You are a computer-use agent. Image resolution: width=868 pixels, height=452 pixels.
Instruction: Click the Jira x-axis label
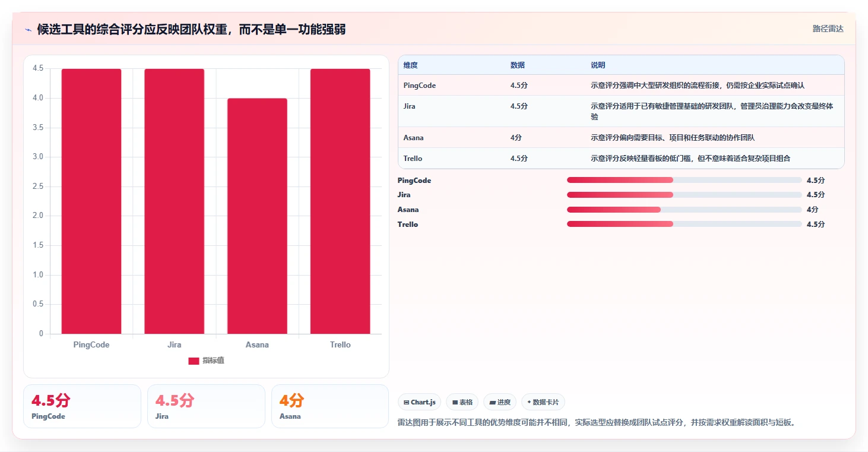175,344
